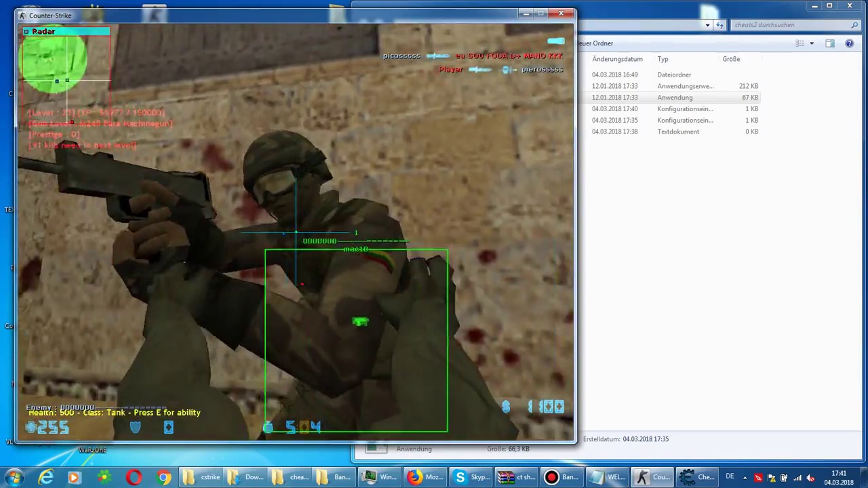Switch to Mozilla Firefox taskbar button

[425, 477]
